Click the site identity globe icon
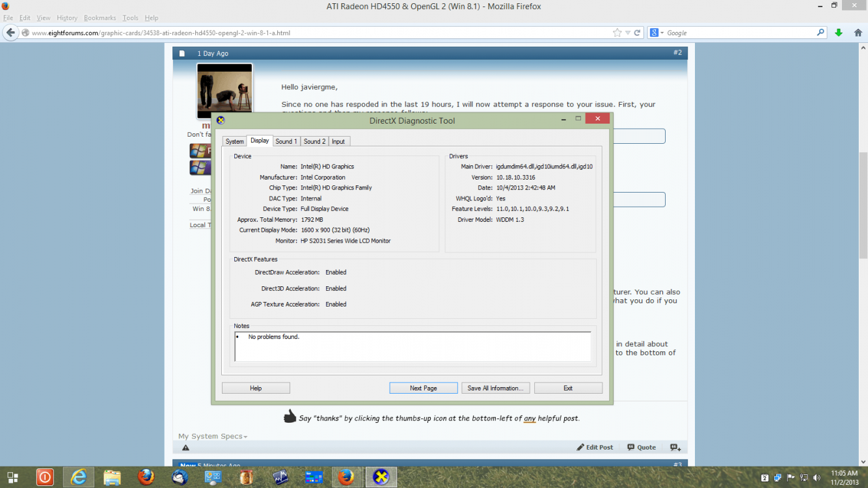868x488 pixels. point(25,33)
